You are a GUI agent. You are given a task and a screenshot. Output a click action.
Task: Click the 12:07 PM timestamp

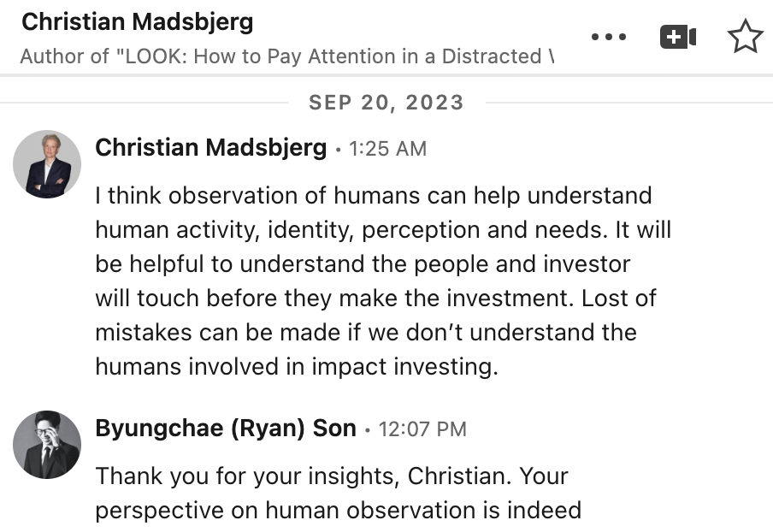[x=422, y=429]
